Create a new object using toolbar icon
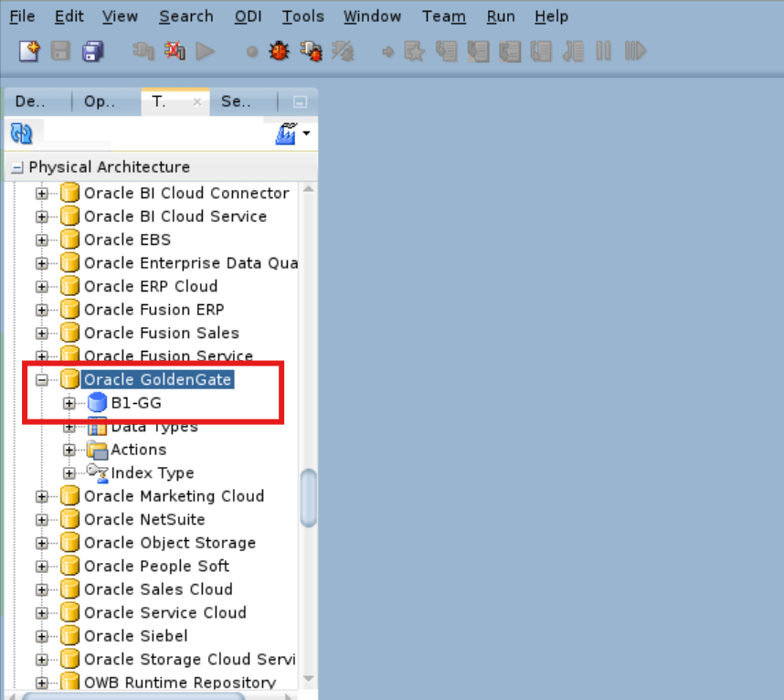This screenshot has width=784, height=700. point(28,51)
